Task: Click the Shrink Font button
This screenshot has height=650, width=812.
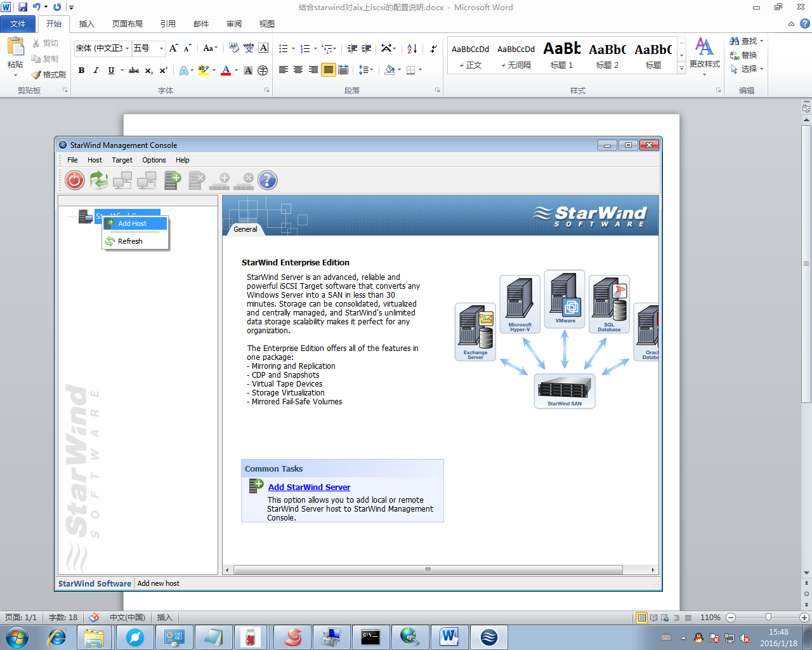Action: pos(187,48)
